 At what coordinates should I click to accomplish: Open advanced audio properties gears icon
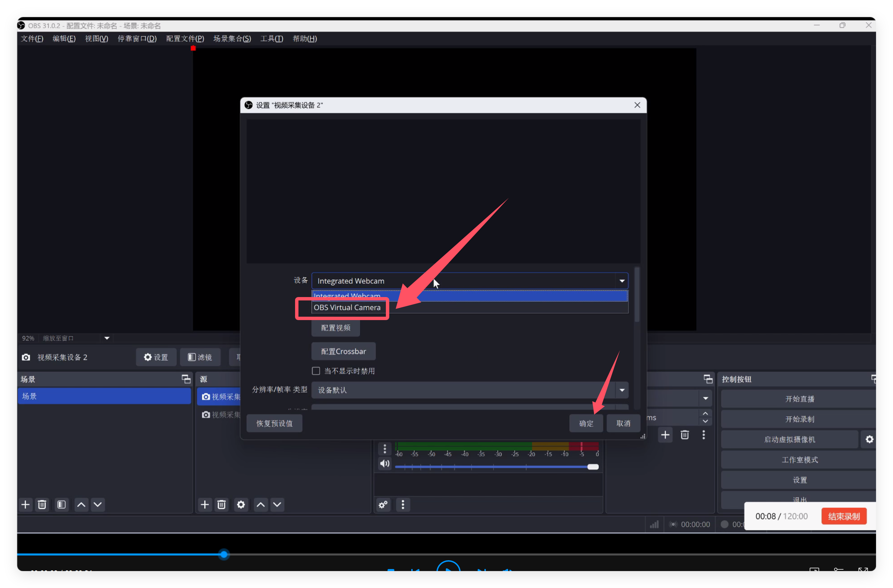pyautogui.click(x=383, y=504)
